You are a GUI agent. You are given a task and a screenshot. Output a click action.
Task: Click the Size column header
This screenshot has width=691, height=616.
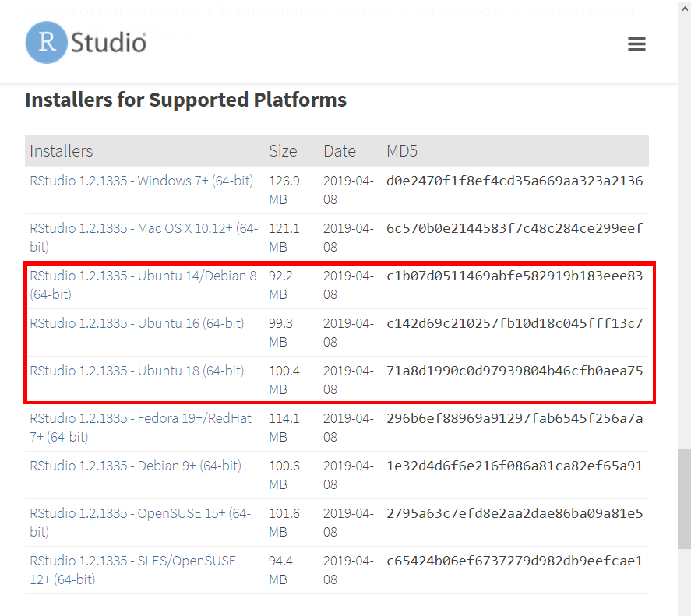[283, 150]
